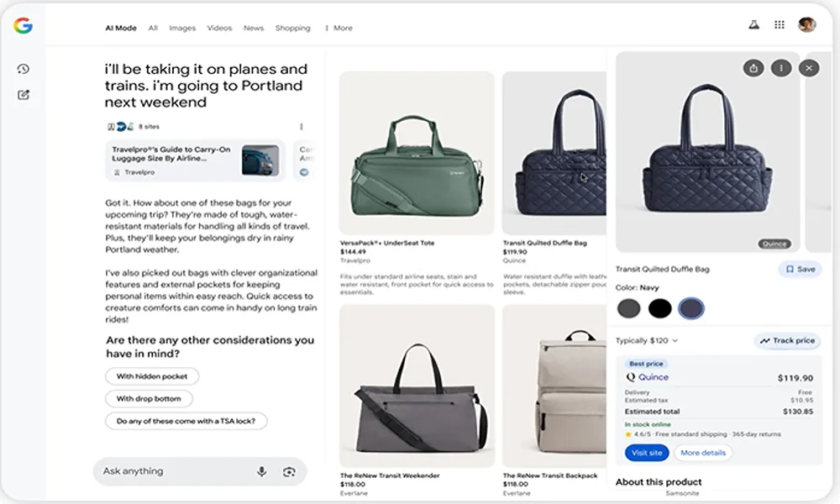Image resolution: width=840 pixels, height=504 pixels.
Task: Expand the Typically $120 price dropdown
Action: (647, 341)
